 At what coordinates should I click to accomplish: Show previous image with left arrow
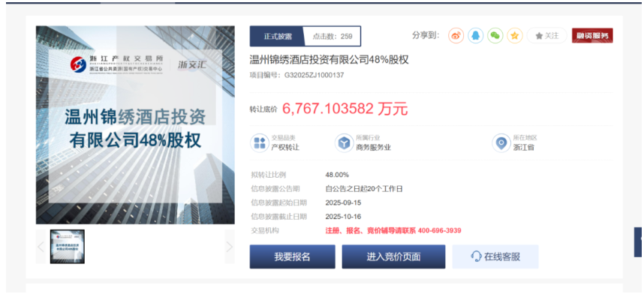click(x=41, y=247)
